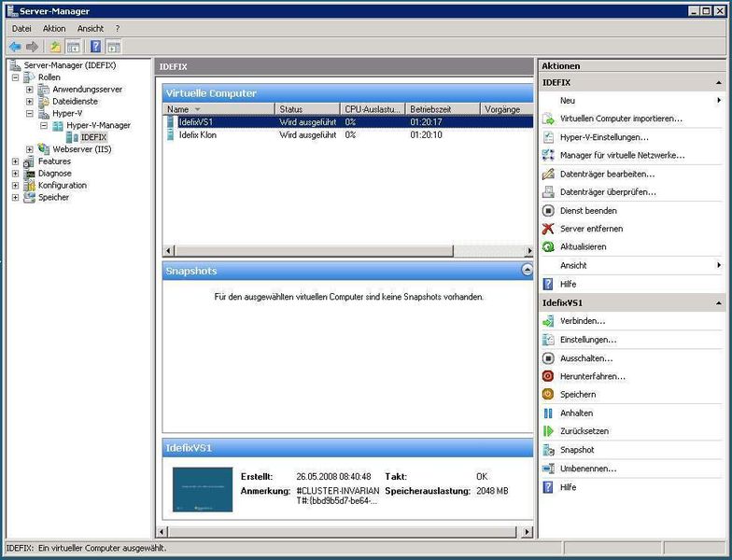Viewport: 732px width, 560px height.
Task: Expand the Webserver (IIS) tree node
Action: point(30,149)
